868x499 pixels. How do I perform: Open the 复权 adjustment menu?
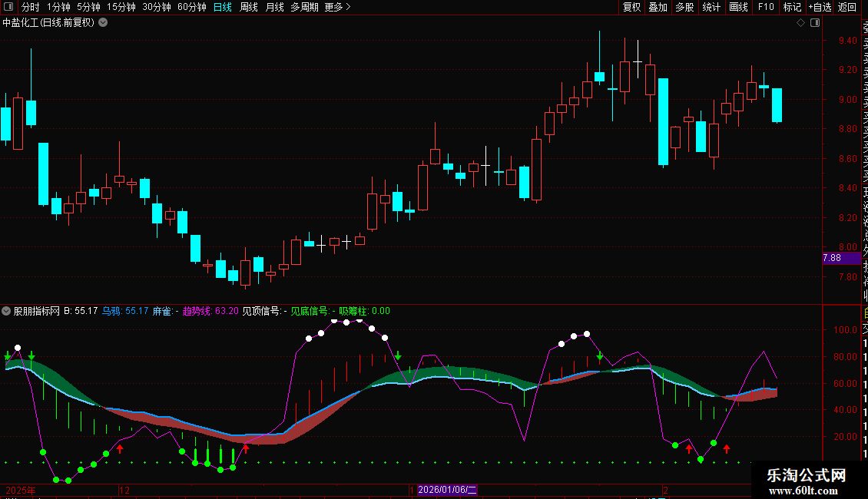pyautogui.click(x=631, y=7)
